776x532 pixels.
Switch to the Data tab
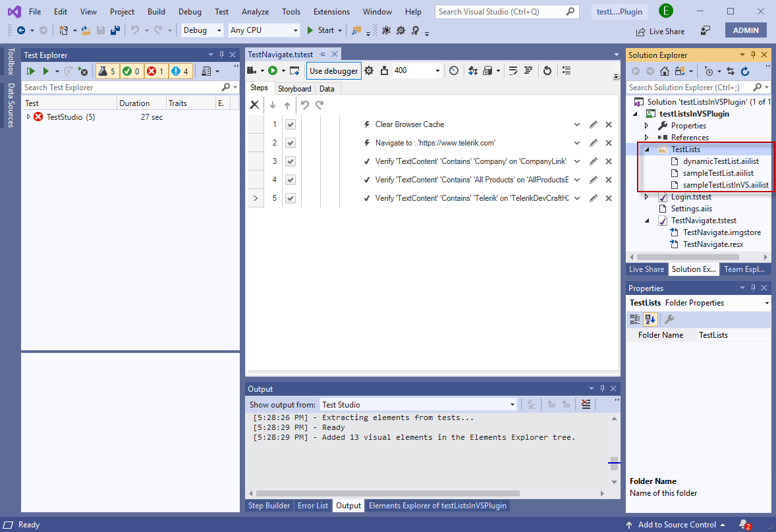pos(327,89)
